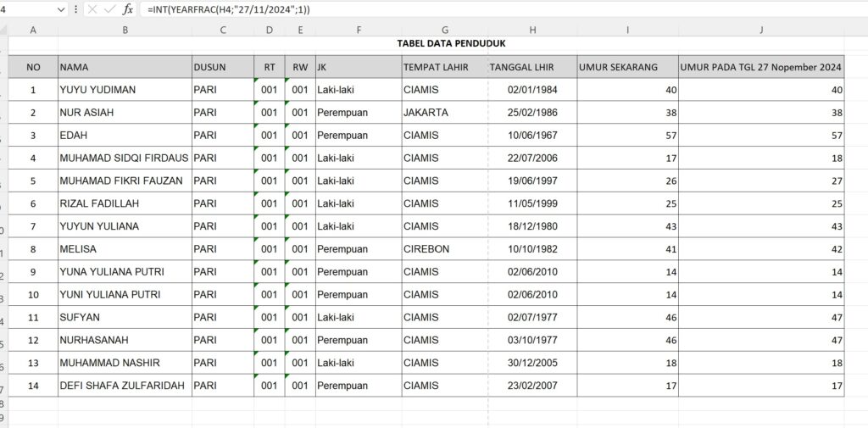Image resolution: width=868 pixels, height=428 pixels.
Task: Select the cell MUHAMAD SIDQI FIRDAUS
Action: point(125,158)
